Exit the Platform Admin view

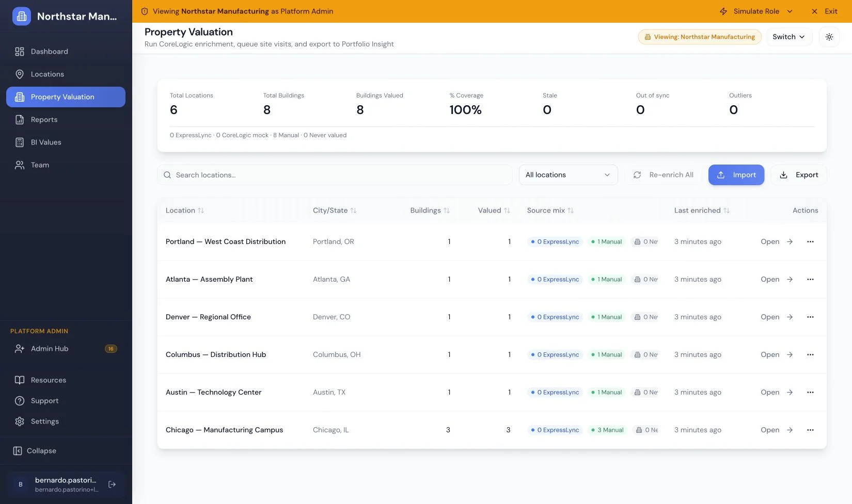pyautogui.click(x=825, y=11)
